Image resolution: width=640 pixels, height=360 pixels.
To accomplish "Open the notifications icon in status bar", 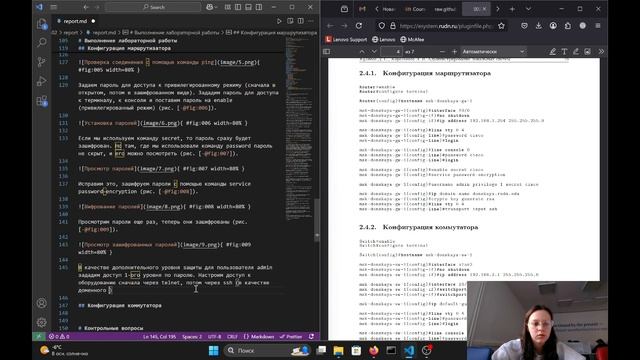I will pos(311,337).
